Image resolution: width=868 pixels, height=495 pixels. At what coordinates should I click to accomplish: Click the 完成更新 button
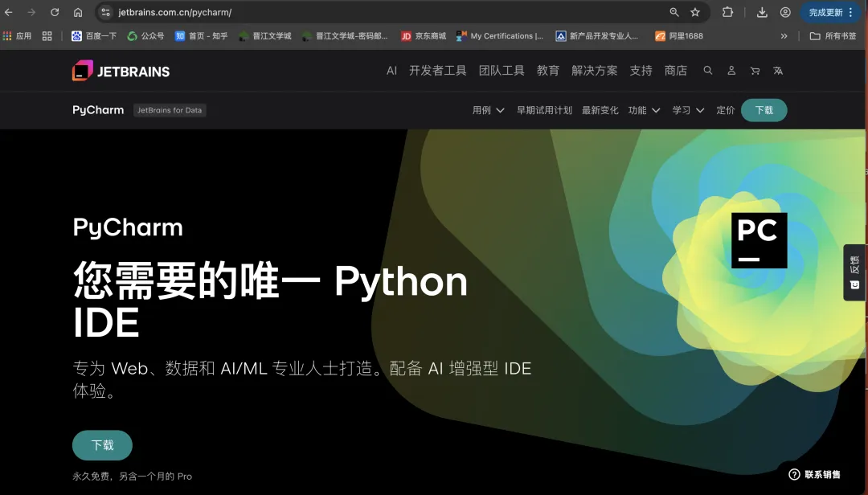[831, 12]
